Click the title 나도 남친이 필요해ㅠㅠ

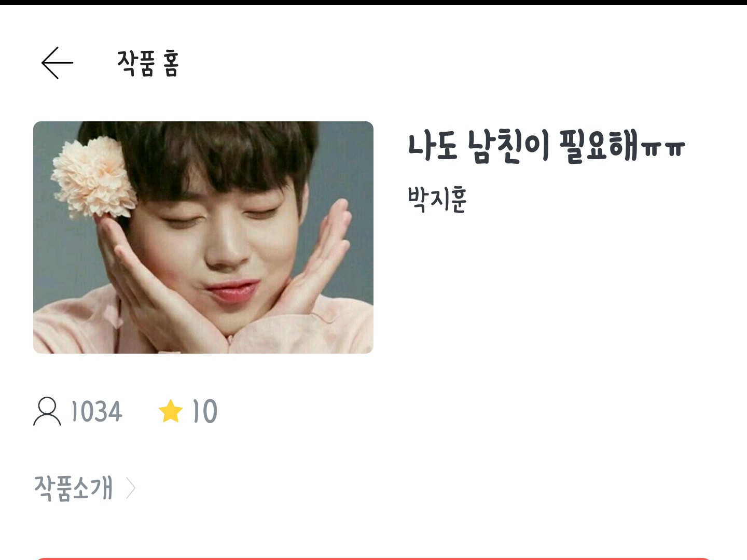pos(546,146)
